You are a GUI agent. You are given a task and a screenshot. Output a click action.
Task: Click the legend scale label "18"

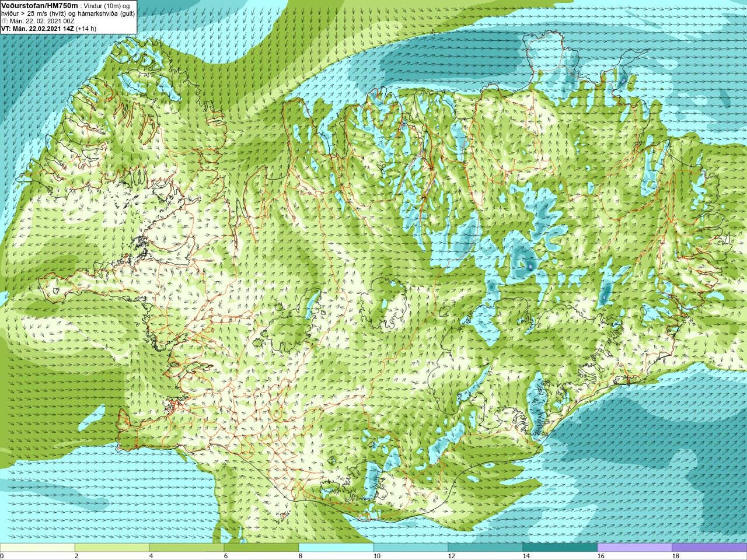676,556
